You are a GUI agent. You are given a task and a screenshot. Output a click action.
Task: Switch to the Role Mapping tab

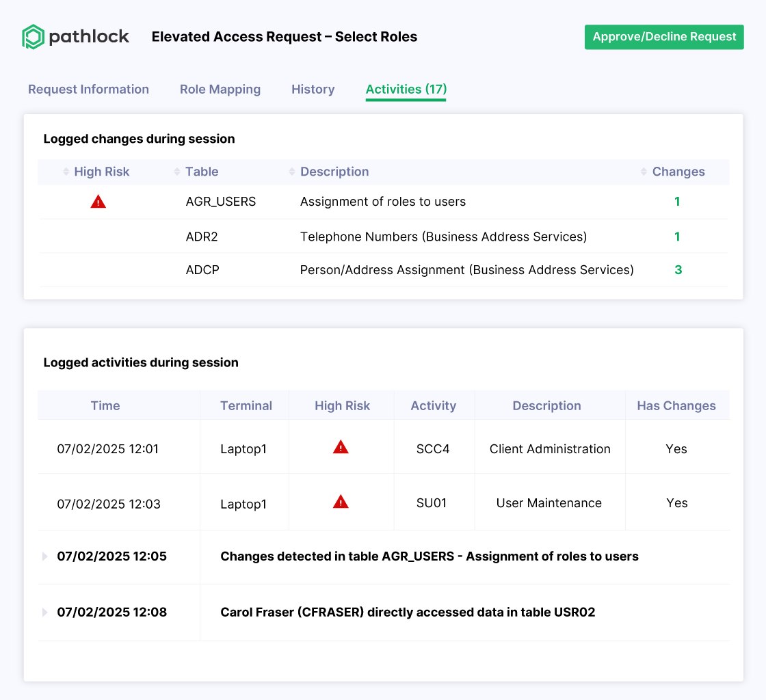[x=220, y=89]
